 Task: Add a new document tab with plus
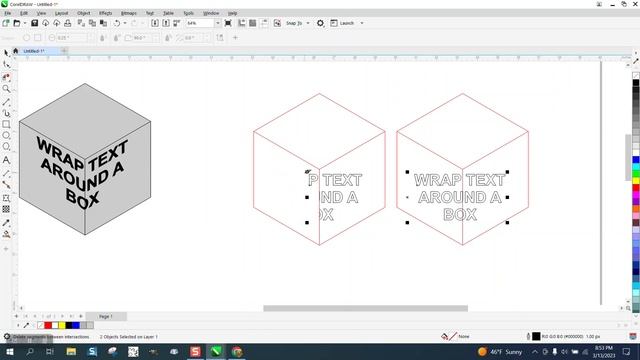click(x=64, y=51)
